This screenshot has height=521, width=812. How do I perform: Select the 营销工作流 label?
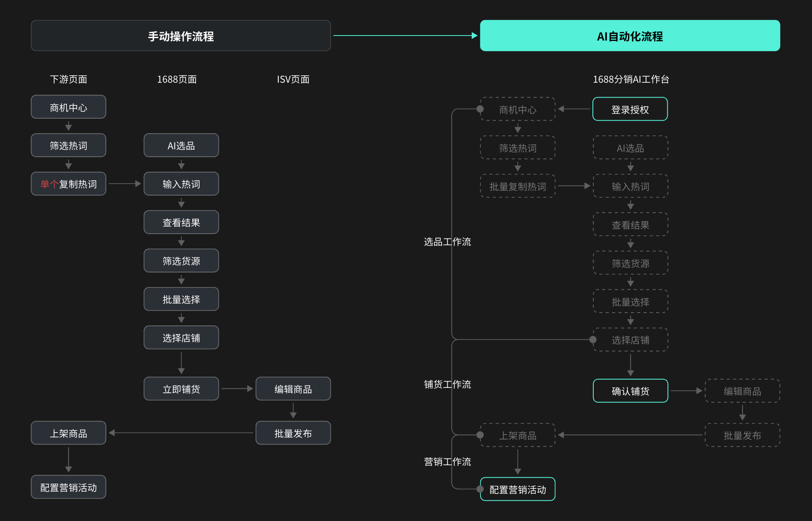[447, 462]
